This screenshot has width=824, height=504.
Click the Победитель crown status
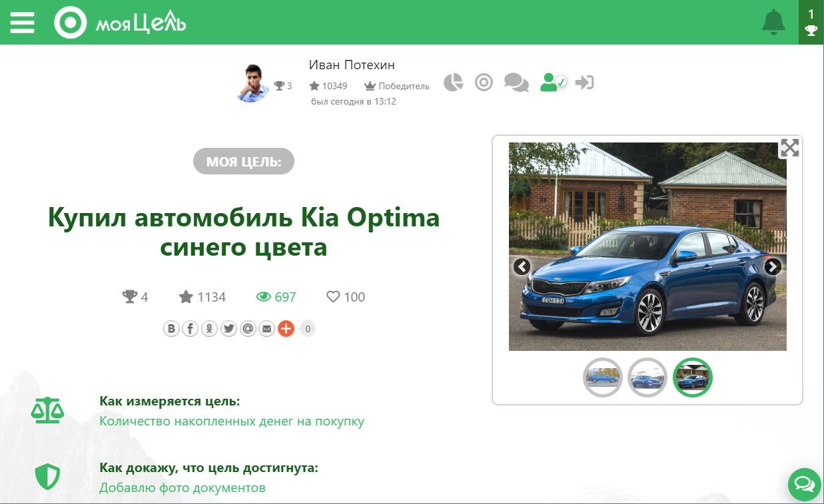397,86
